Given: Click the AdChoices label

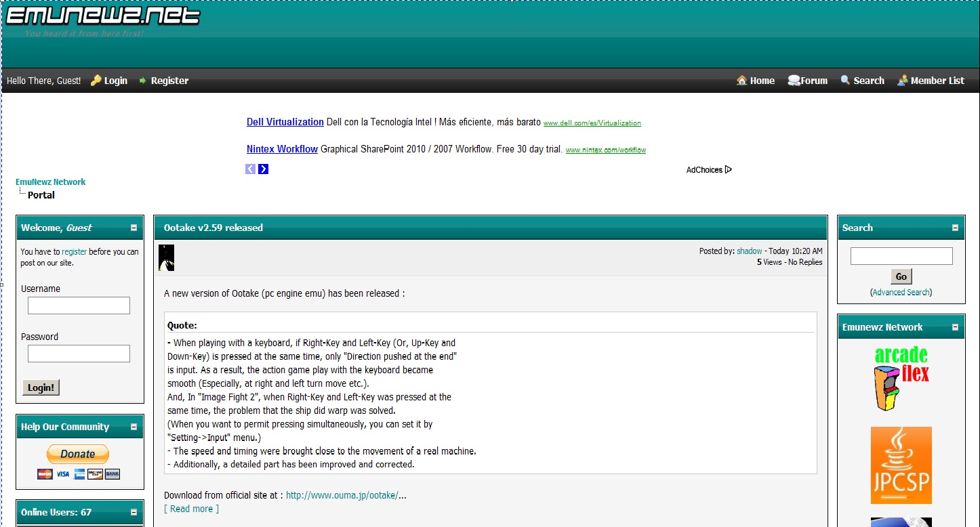Looking at the screenshot, I should [705, 170].
